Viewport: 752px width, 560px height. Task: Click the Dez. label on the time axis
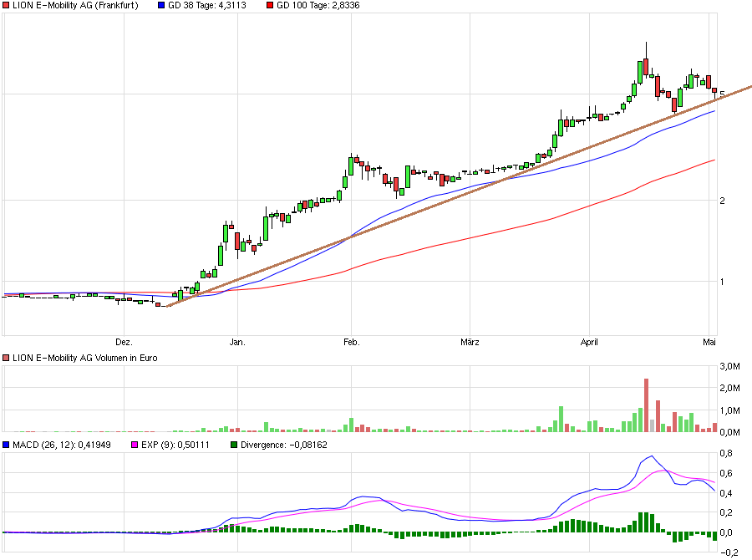(123, 341)
